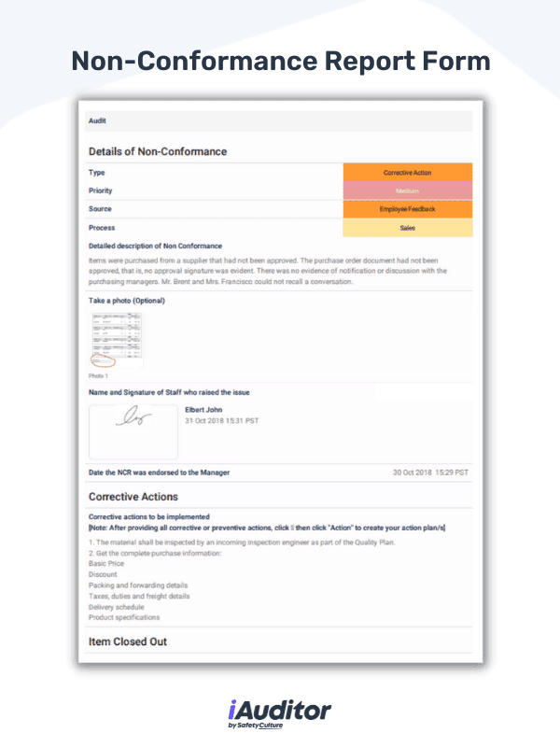Image resolution: width=560 pixels, height=747 pixels.
Task: Click the Details of Non-Conformance heading
Action: pos(157,151)
